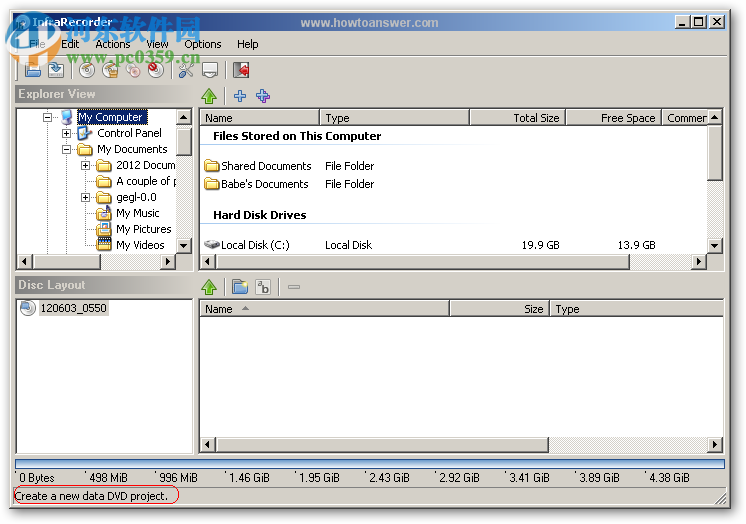Collapse the My Documents tree node
Viewport: 746px width, 524px height.
coord(67,149)
